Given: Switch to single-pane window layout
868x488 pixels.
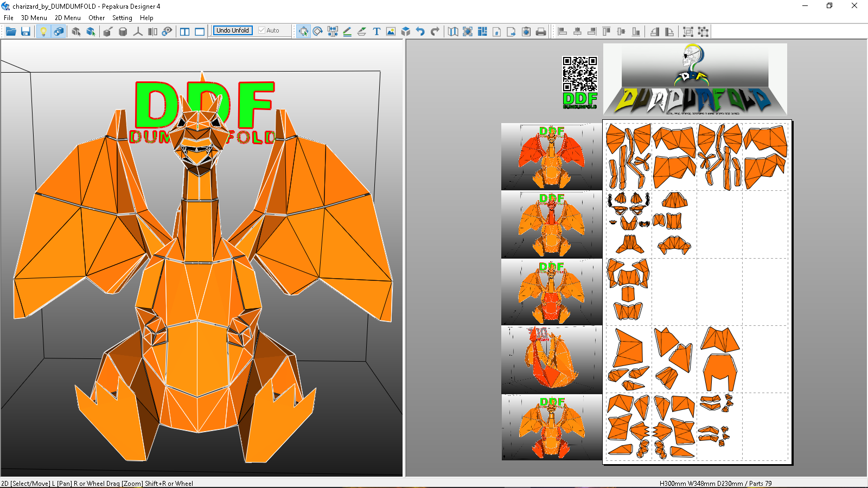Looking at the screenshot, I should [200, 31].
